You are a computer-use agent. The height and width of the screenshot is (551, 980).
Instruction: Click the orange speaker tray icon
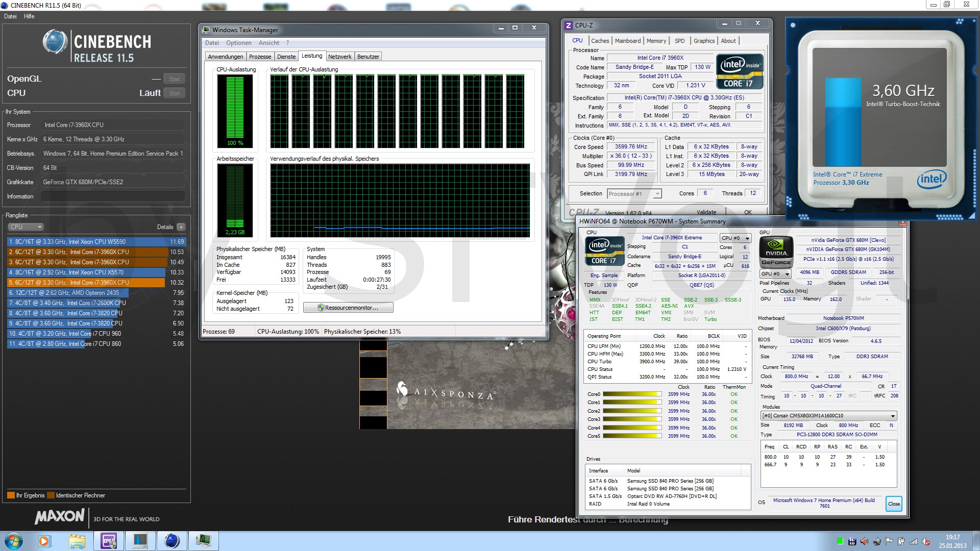coord(864,541)
